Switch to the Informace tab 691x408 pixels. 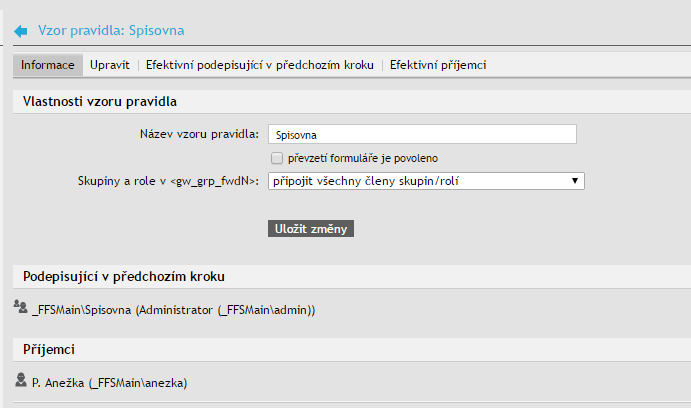(48, 65)
